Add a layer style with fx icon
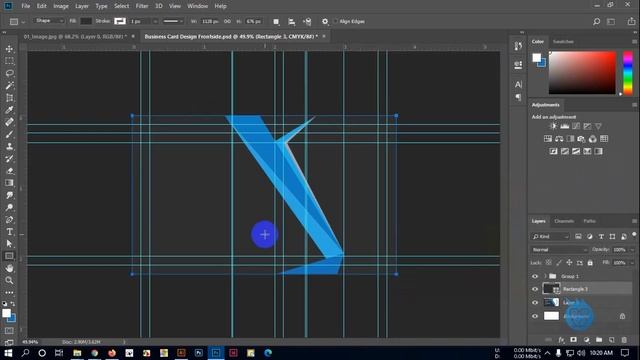640x360 pixels. click(x=561, y=340)
